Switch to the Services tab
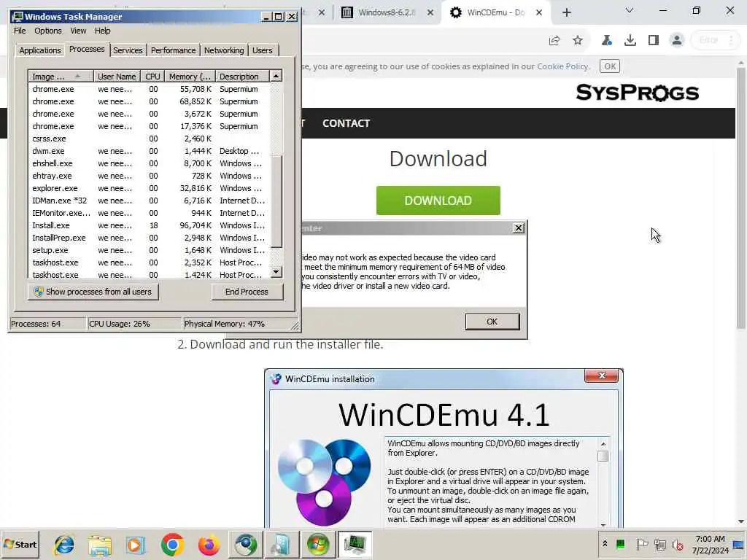 coord(128,50)
